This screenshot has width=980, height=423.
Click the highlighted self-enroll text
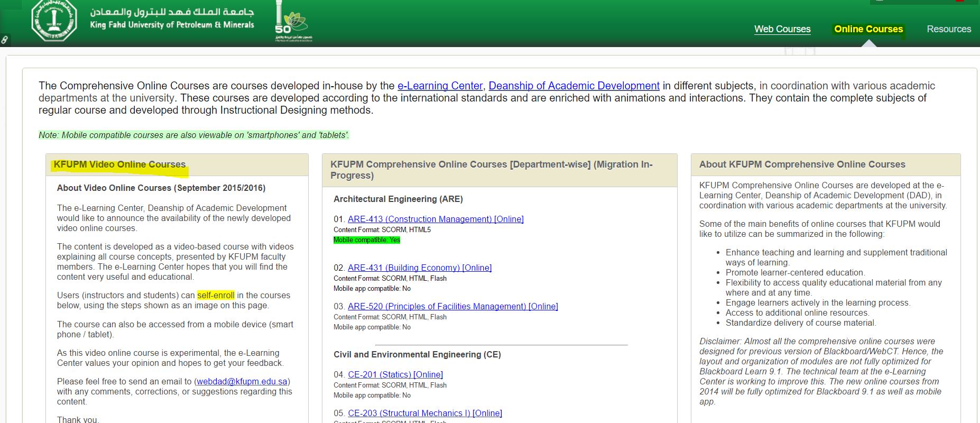click(x=216, y=295)
